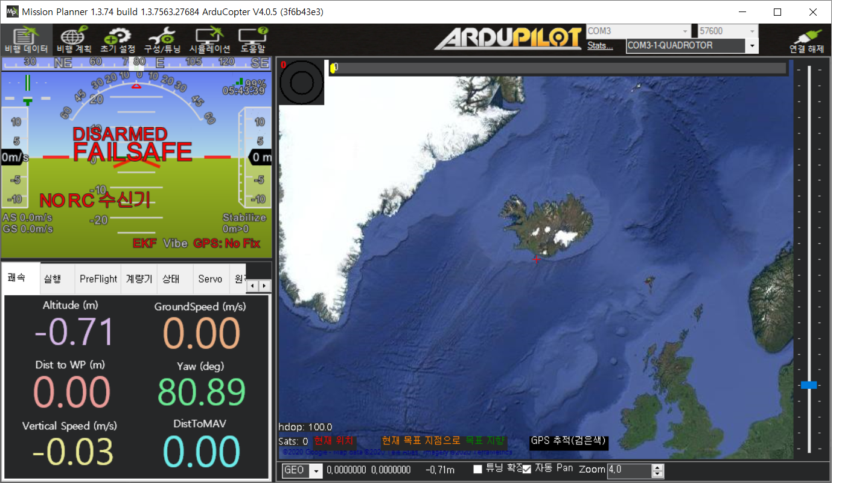
Task: Click the 목표 지향 target heading label
Action: click(x=485, y=441)
